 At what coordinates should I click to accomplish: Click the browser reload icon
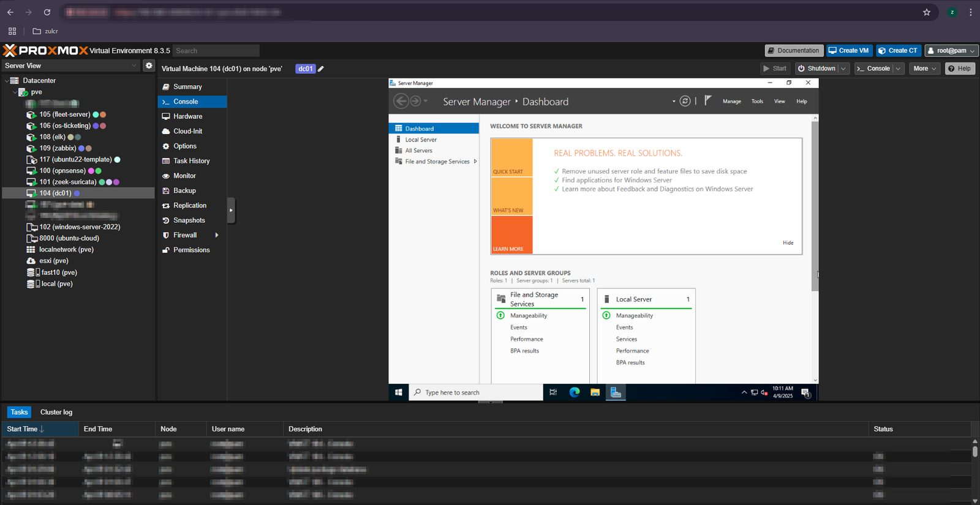click(x=47, y=12)
